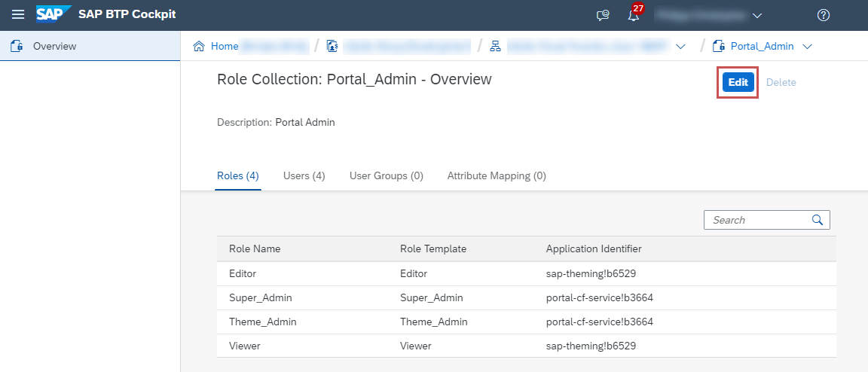868x372 pixels.
Task: Click the Role Name column header
Action: point(255,249)
